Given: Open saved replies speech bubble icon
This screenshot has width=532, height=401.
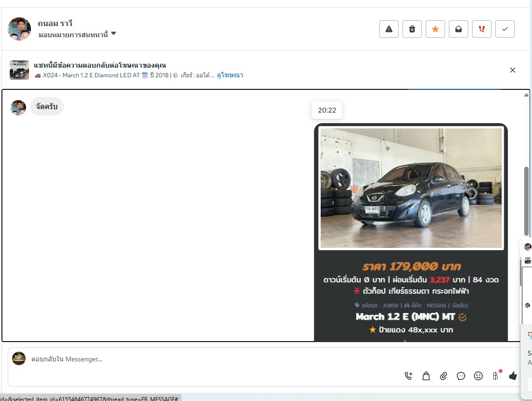Looking at the screenshot, I should pos(461,376).
